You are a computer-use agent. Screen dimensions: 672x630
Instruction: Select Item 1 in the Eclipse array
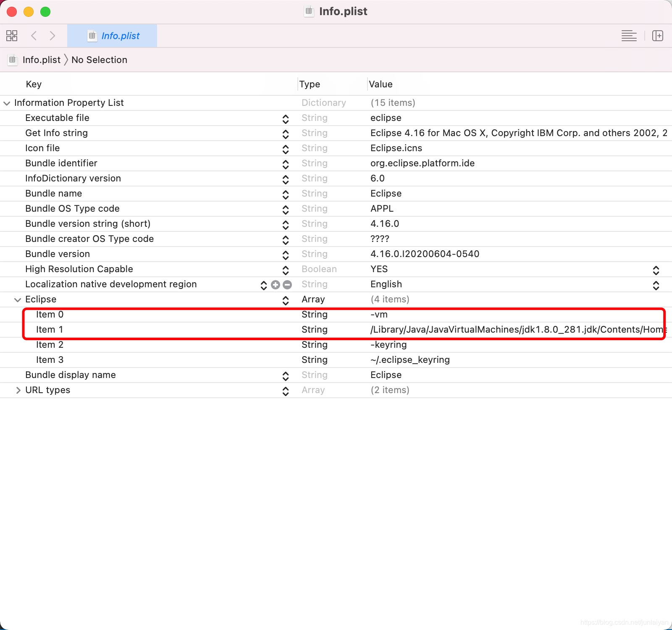[x=50, y=330]
